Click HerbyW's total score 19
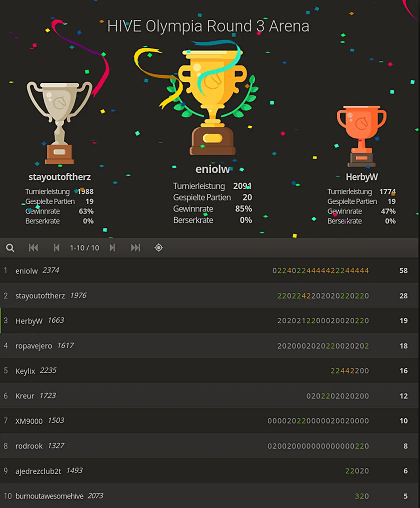This screenshot has width=420, height=508. click(x=403, y=321)
